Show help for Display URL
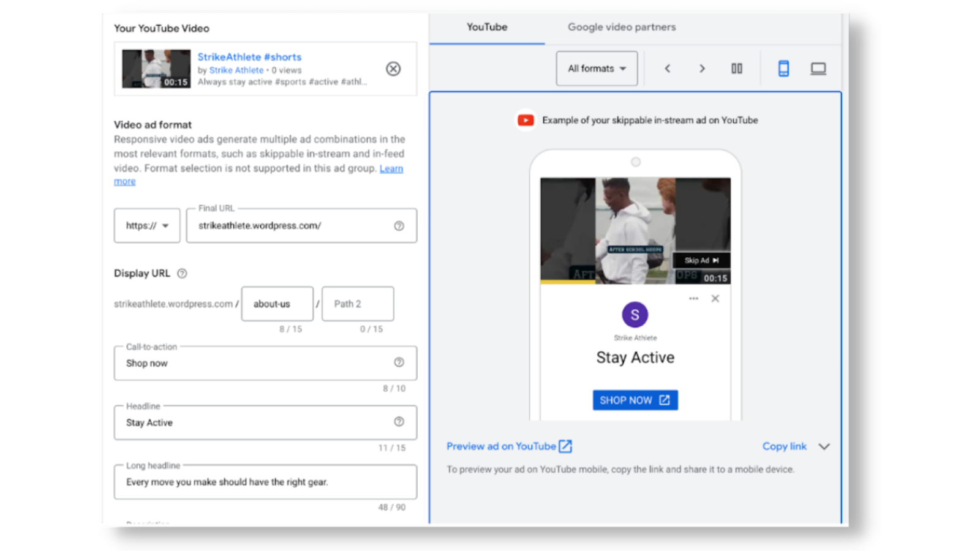This screenshot has height=551, width=980. (x=182, y=274)
